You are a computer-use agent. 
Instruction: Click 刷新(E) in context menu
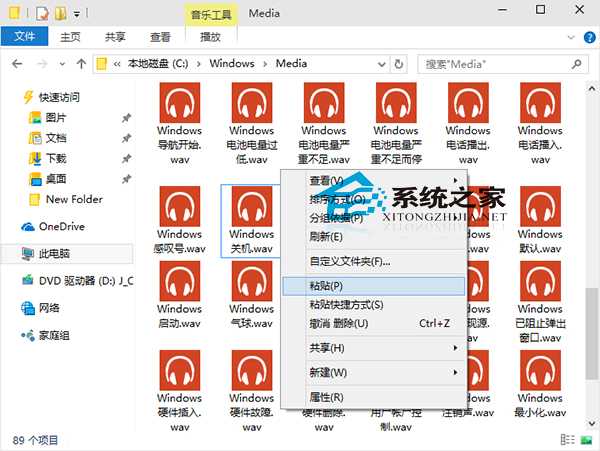(373, 237)
